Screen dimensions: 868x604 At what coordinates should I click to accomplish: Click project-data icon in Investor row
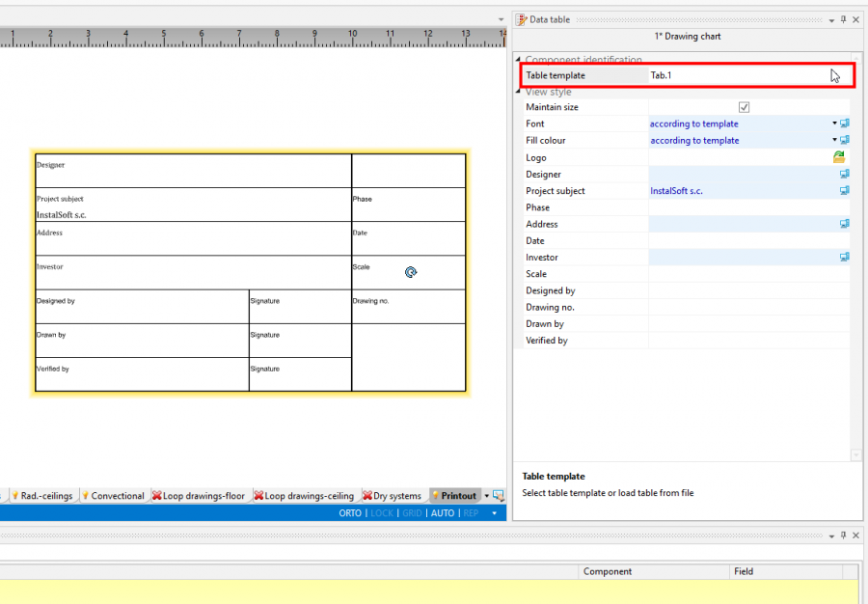pyautogui.click(x=845, y=258)
